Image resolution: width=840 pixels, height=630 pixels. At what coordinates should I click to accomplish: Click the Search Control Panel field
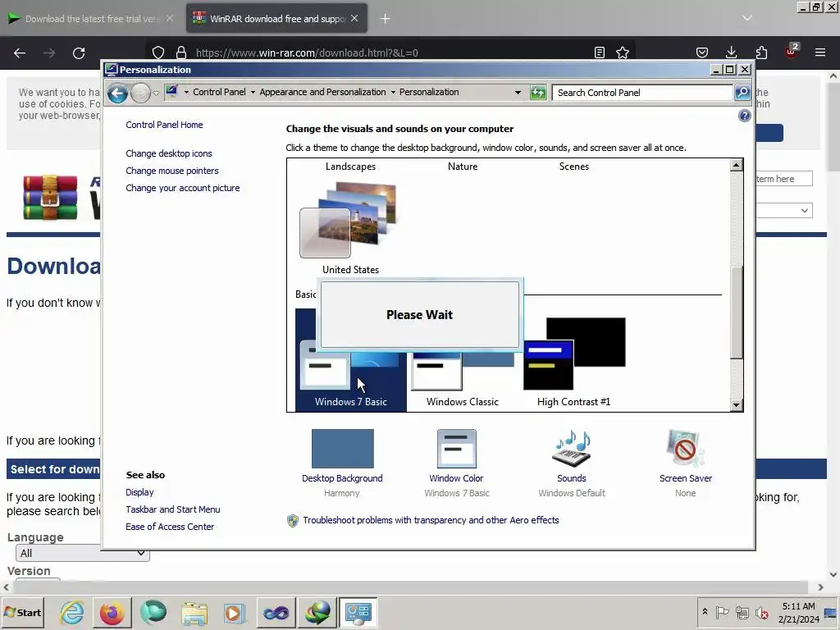click(641, 92)
